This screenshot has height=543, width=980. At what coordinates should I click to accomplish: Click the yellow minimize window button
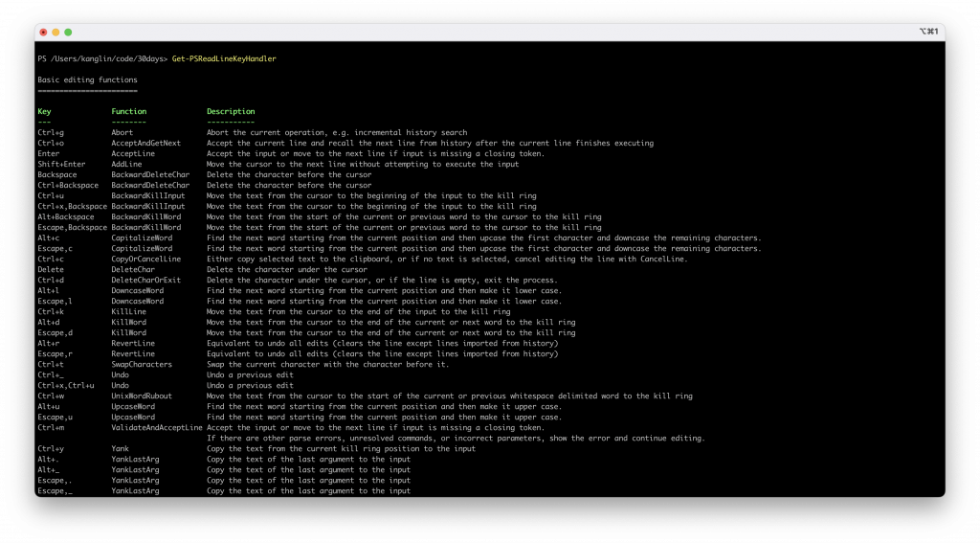(56, 32)
